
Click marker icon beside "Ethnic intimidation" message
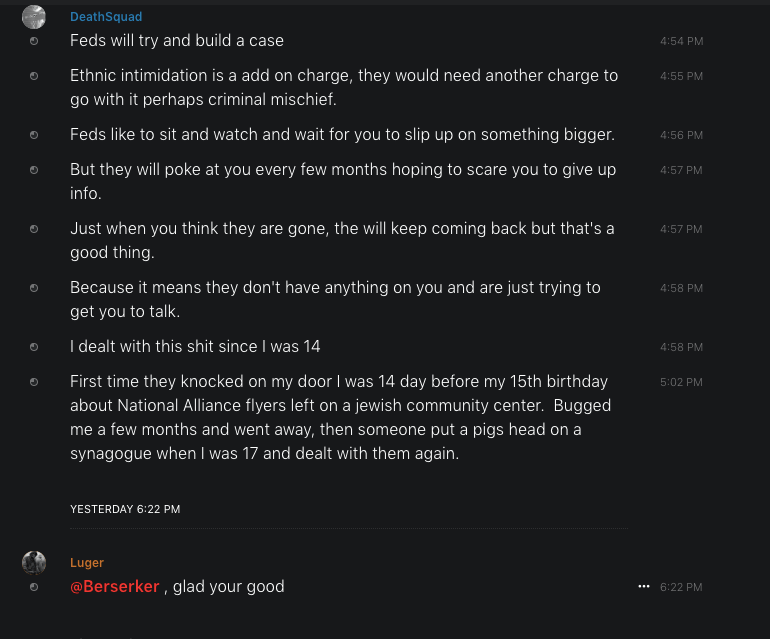pyautogui.click(x=34, y=76)
